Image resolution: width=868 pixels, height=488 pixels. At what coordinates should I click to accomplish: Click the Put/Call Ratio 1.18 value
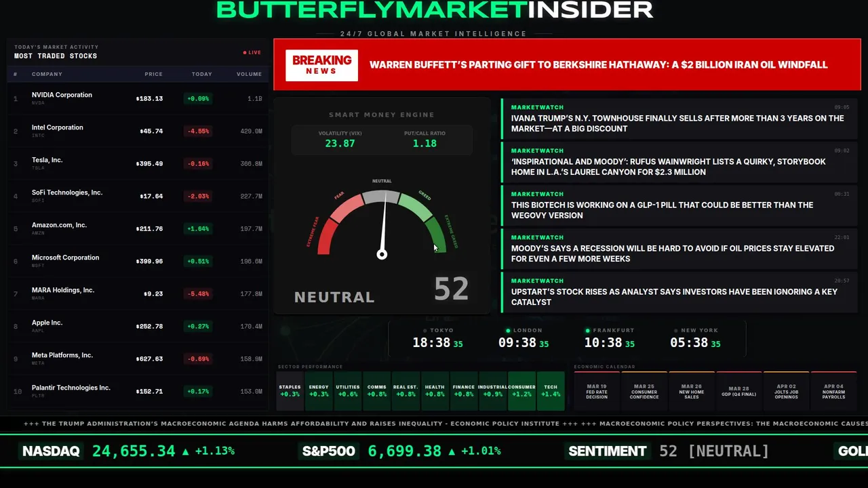(425, 144)
